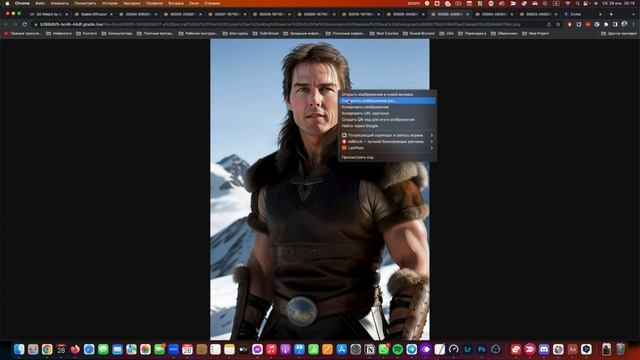Screen dimensions: 640x360
Task: Open Mail from the Dock
Action: coord(117,349)
